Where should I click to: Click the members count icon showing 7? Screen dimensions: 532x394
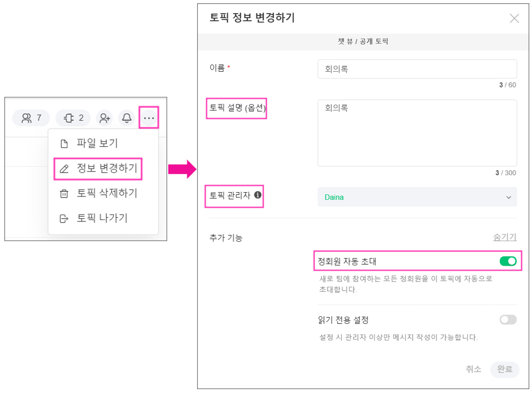[x=31, y=118]
